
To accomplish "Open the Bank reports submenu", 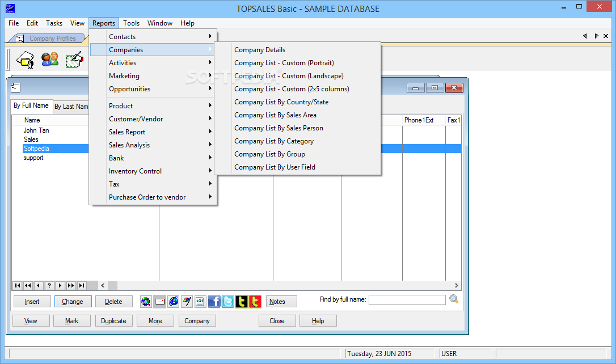I will coord(153,158).
